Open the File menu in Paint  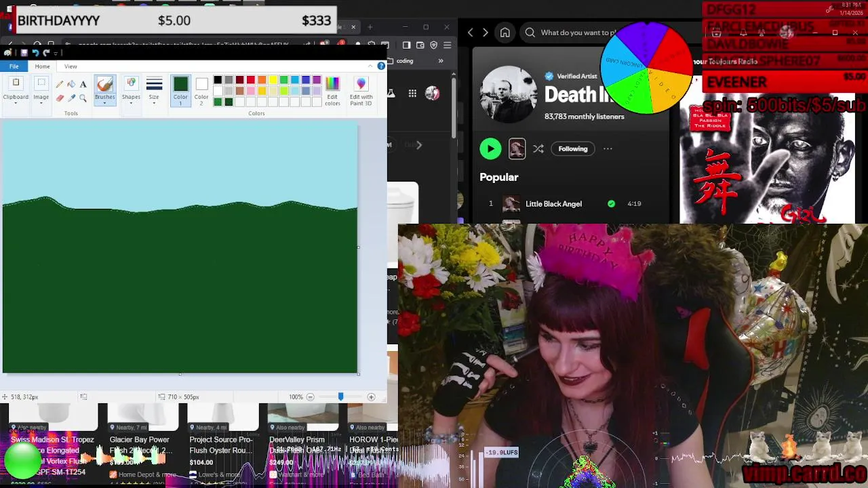14,66
